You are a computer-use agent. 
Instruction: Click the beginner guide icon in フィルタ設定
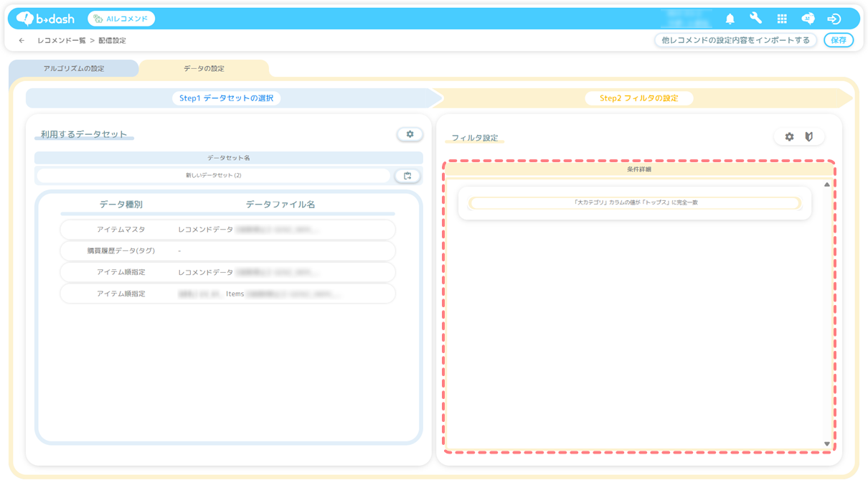click(x=809, y=137)
